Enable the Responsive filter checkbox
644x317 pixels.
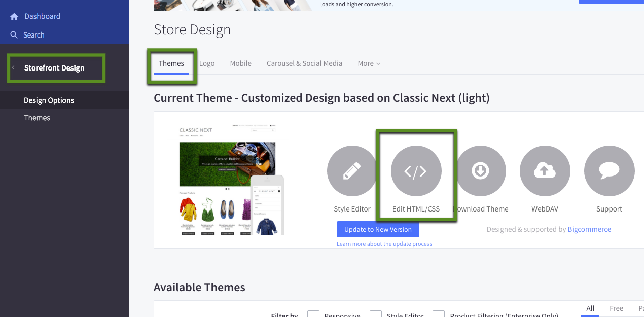[x=313, y=314]
